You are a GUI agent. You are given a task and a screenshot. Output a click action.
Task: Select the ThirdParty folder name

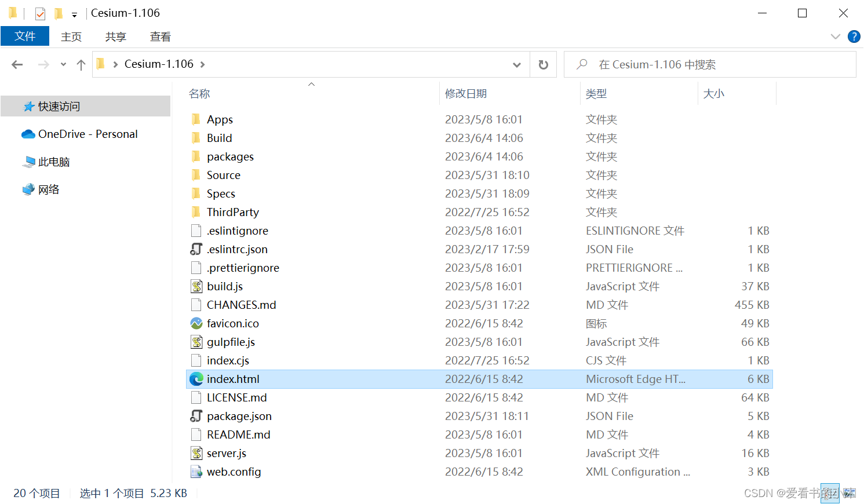(x=232, y=212)
